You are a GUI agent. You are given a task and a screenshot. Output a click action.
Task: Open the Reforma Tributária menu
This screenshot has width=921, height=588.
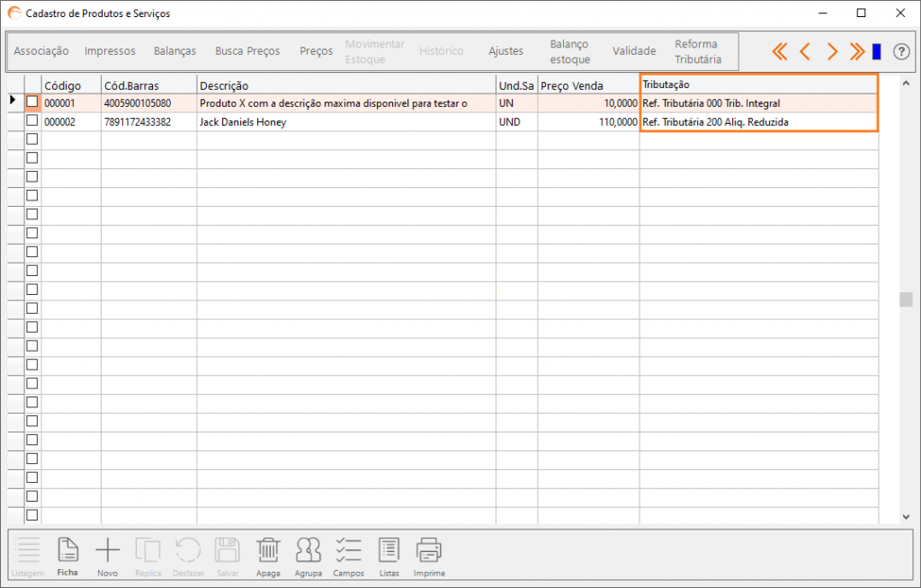(x=698, y=51)
